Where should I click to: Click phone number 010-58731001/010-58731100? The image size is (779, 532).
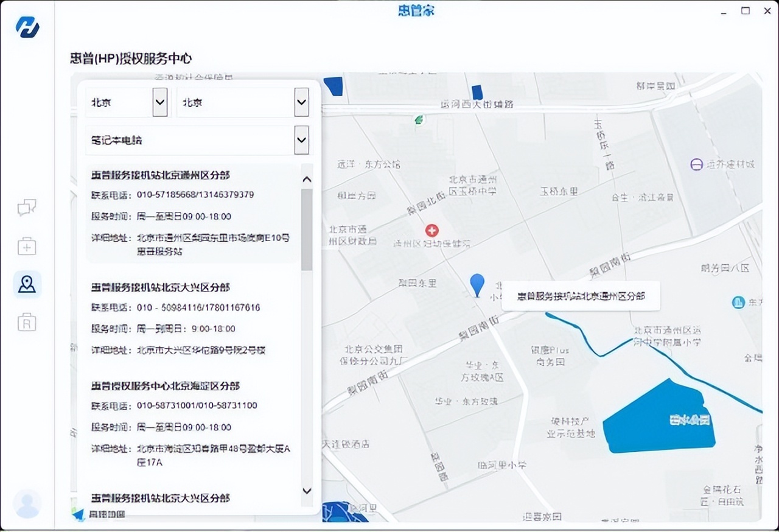pyautogui.click(x=197, y=405)
